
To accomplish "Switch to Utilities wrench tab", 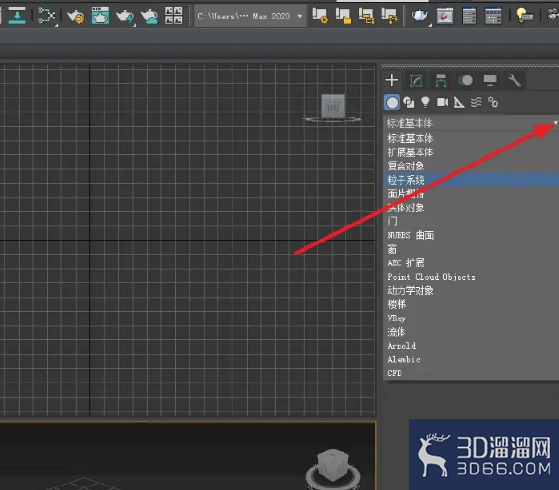I will pyautogui.click(x=514, y=81).
